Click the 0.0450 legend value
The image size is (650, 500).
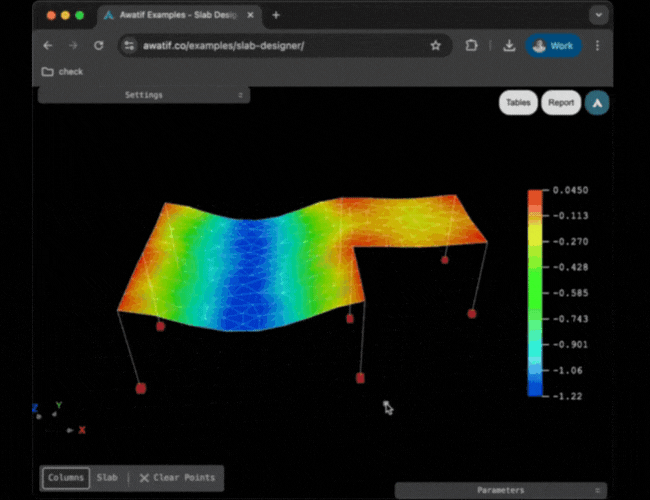click(570, 190)
